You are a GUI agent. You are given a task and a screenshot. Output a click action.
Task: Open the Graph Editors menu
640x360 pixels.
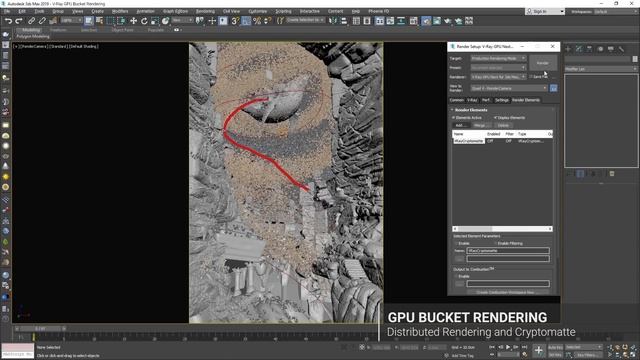pyautogui.click(x=176, y=11)
